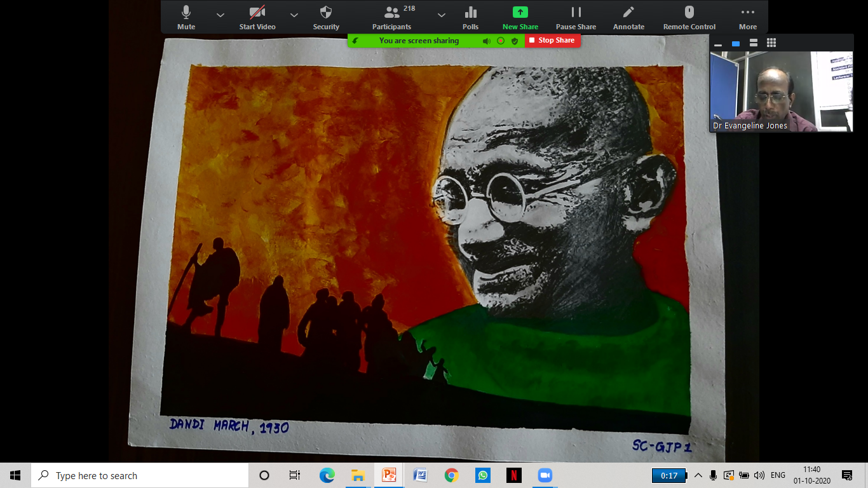
Task: Open the Polls feature
Action: click(x=471, y=17)
